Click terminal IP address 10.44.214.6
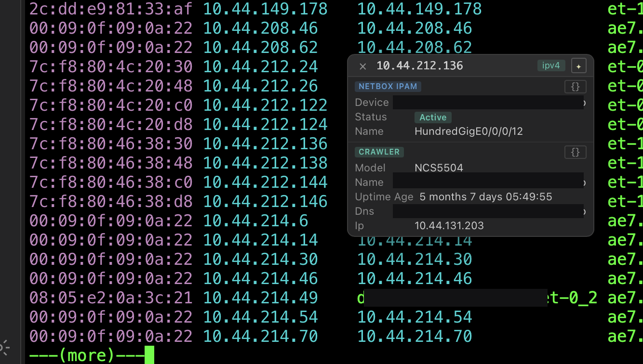643x364 pixels. tap(255, 221)
